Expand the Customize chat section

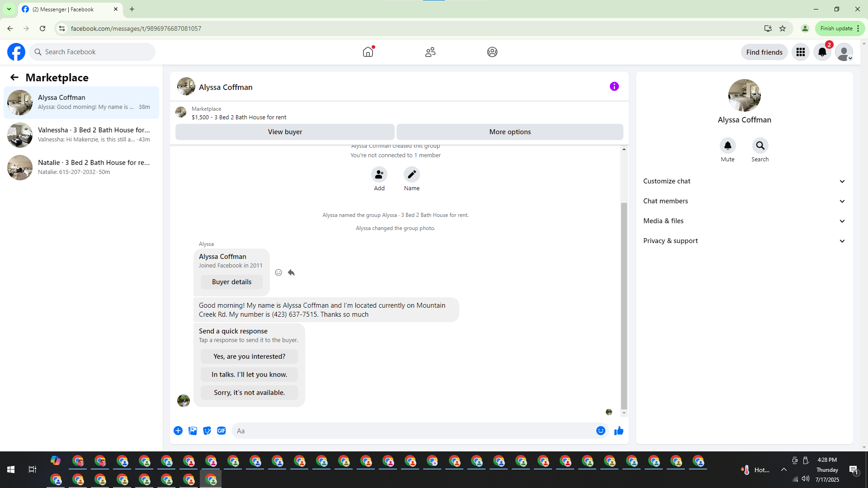coord(744,181)
